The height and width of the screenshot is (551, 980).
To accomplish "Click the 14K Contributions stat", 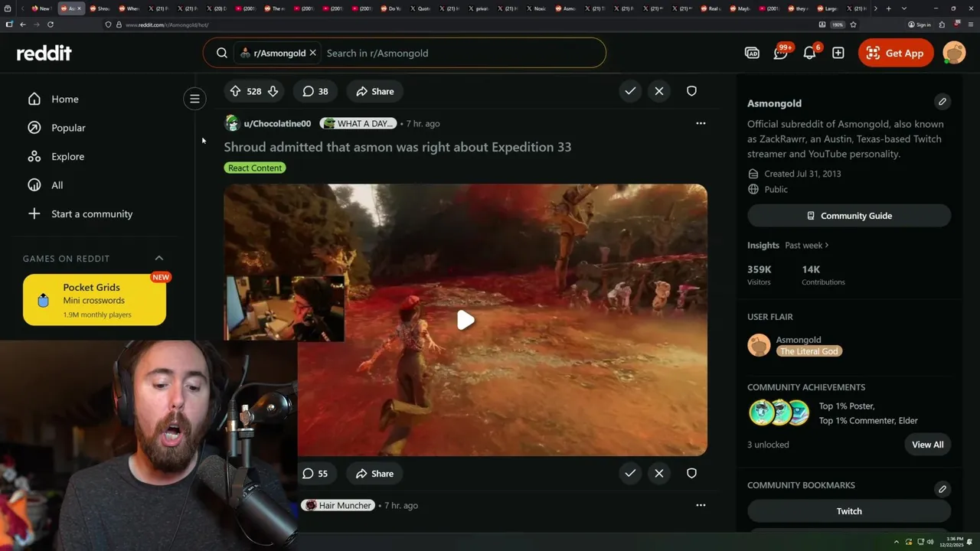I will pos(823,275).
